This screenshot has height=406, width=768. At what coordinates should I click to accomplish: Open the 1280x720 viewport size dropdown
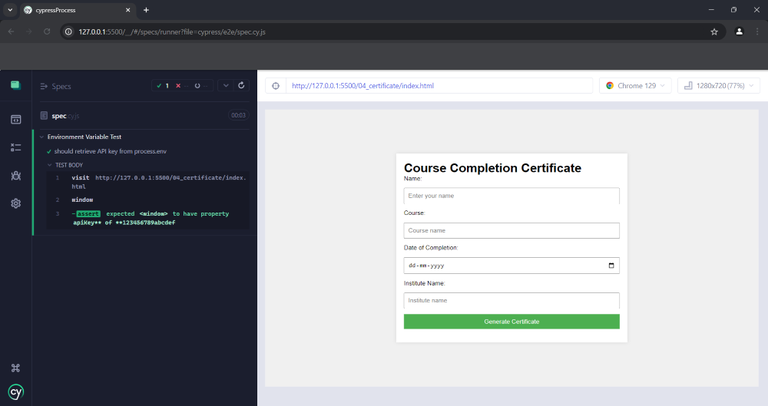coord(718,86)
